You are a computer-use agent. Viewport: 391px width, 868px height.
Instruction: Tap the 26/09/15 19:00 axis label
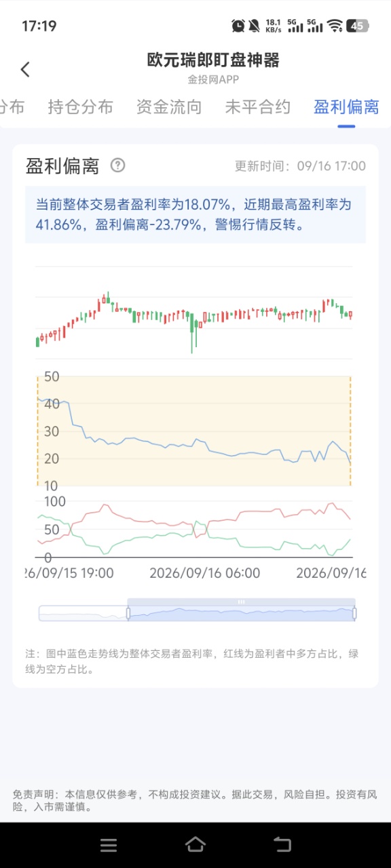click(x=70, y=573)
